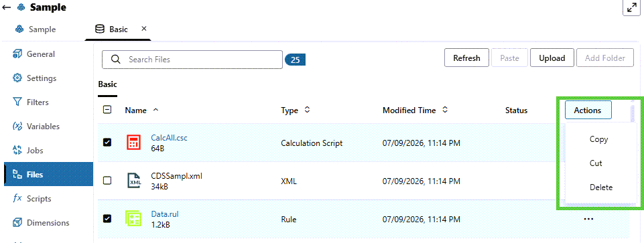This screenshot has width=644, height=243.
Task: Click in the Search Files field
Action: [192, 60]
